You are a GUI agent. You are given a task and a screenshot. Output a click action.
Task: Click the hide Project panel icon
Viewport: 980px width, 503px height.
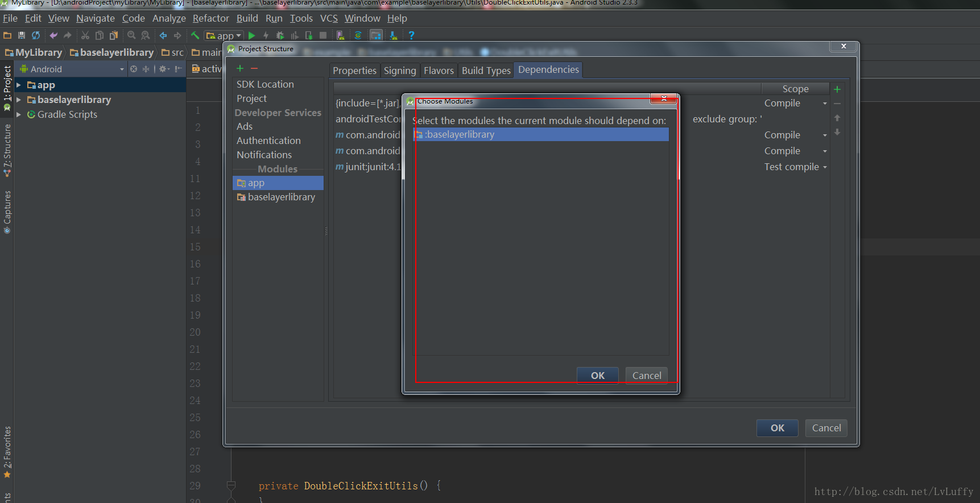(x=179, y=69)
